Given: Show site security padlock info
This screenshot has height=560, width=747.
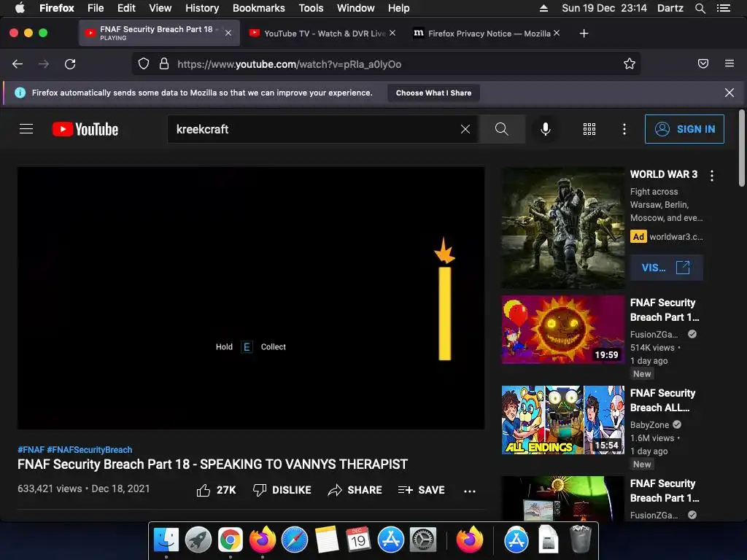Looking at the screenshot, I should point(164,64).
